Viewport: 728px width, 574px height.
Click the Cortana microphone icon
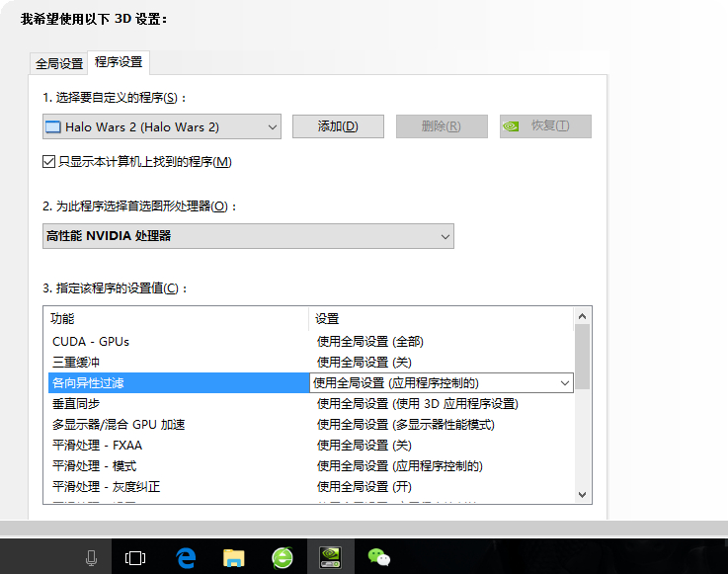point(92,558)
